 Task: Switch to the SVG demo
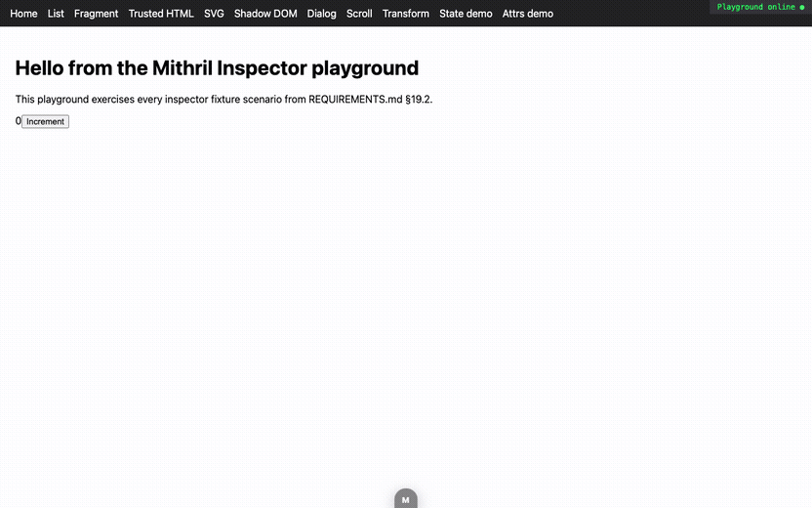[x=214, y=14]
